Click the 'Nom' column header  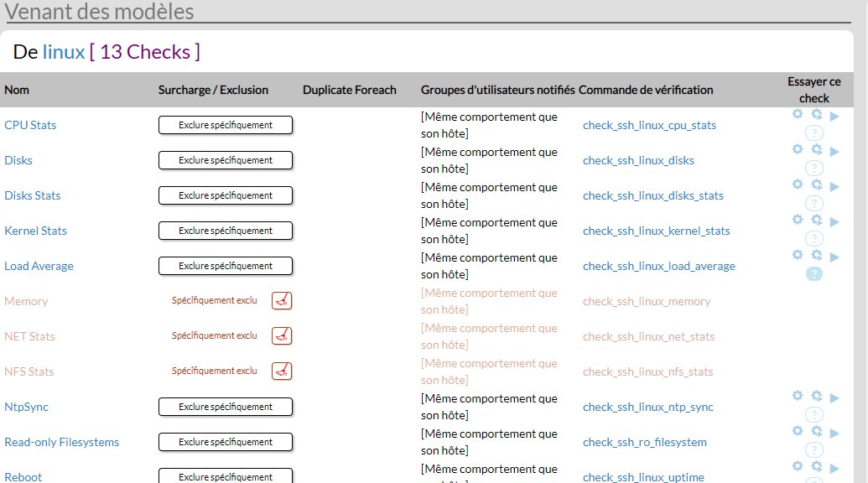pyautogui.click(x=17, y=90)
